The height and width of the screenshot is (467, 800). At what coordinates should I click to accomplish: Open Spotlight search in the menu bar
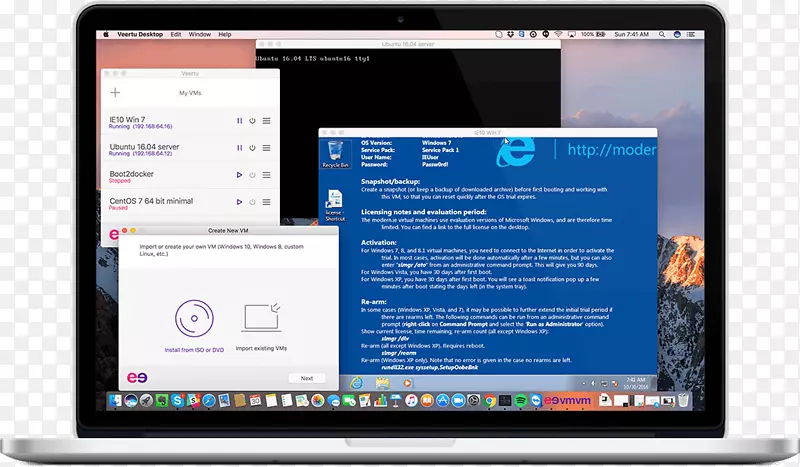click(x=662, y=34)
